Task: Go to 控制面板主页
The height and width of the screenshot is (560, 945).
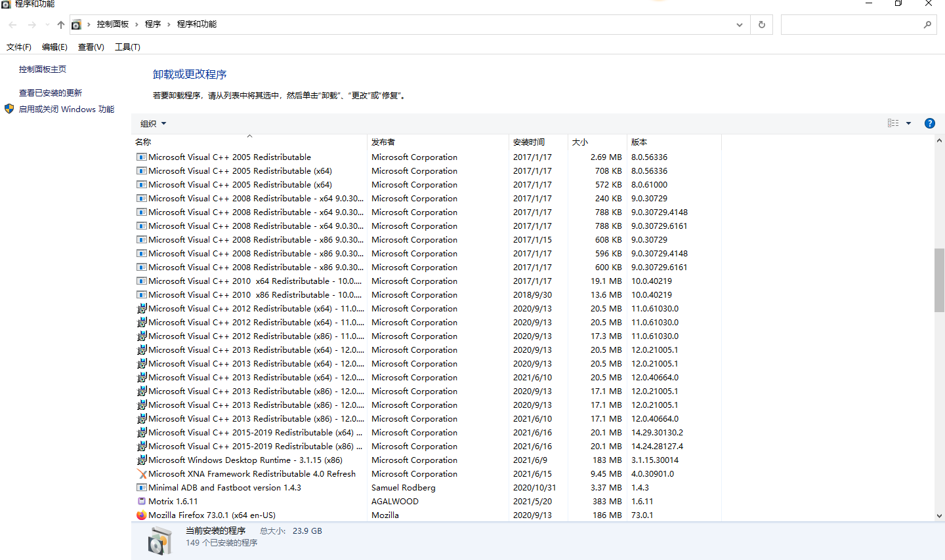Action: tap(43, 69)
